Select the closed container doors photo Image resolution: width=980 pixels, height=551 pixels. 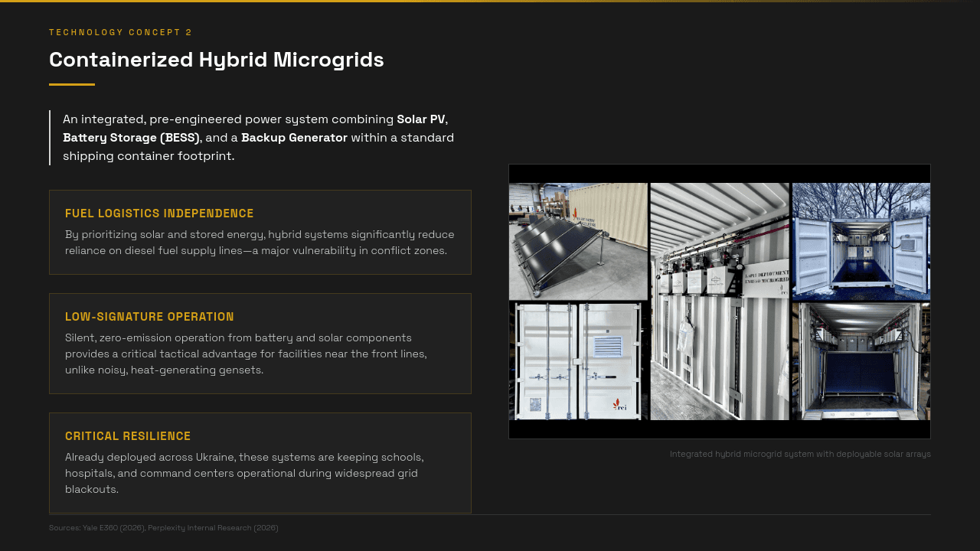(578, 360)
